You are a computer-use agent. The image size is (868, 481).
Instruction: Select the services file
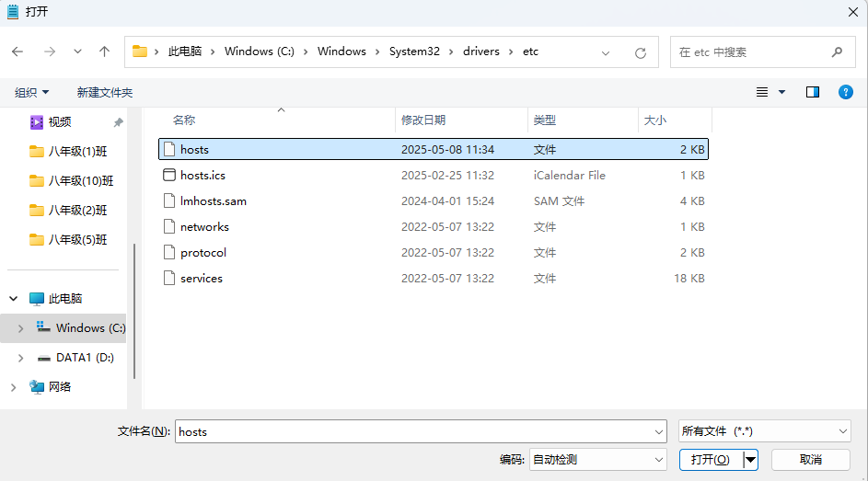(434, 278)
